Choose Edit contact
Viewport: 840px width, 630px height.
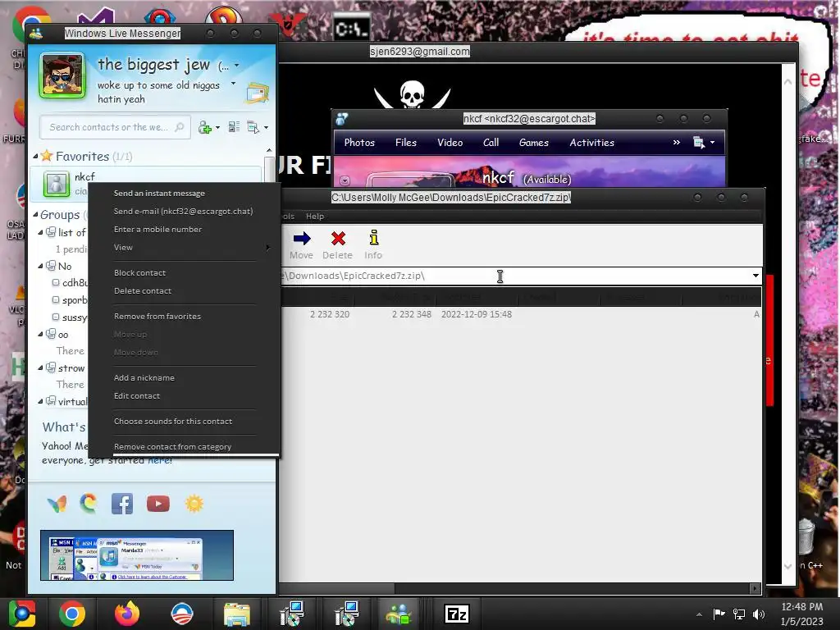pyautogui.click(x=137, y=396)
